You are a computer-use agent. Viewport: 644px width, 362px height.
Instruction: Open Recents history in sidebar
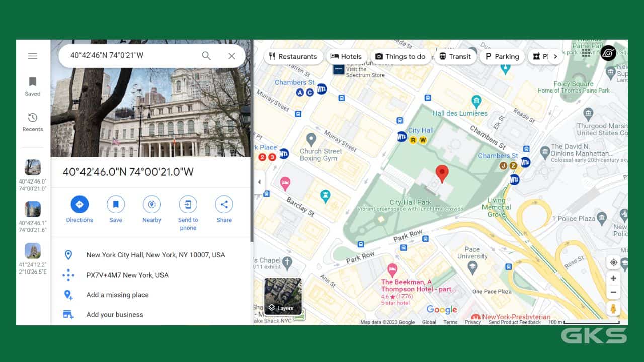tap(33, 122)
